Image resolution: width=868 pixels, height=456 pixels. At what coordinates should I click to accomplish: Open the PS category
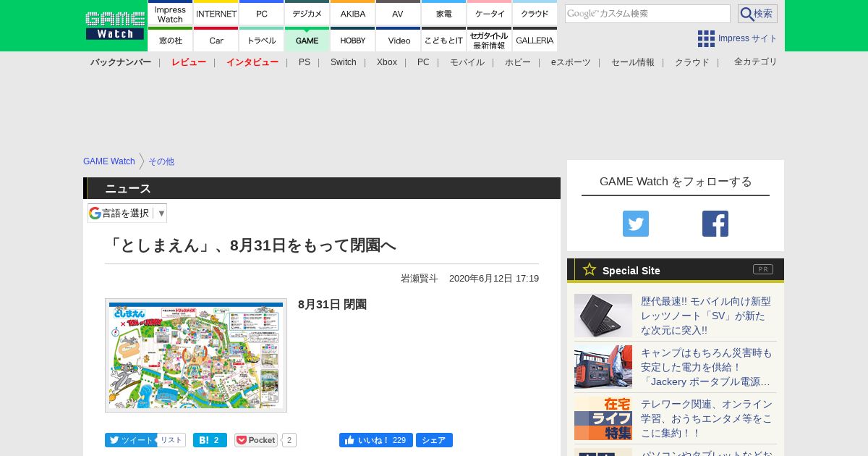305,62
